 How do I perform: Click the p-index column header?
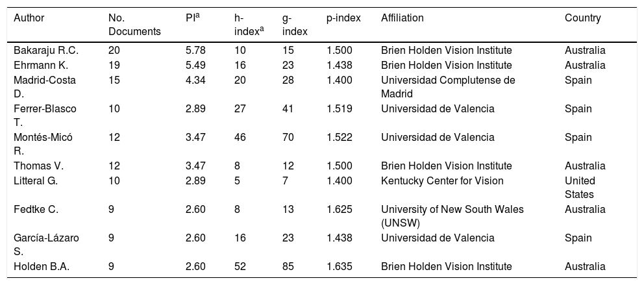pos(343,18)
